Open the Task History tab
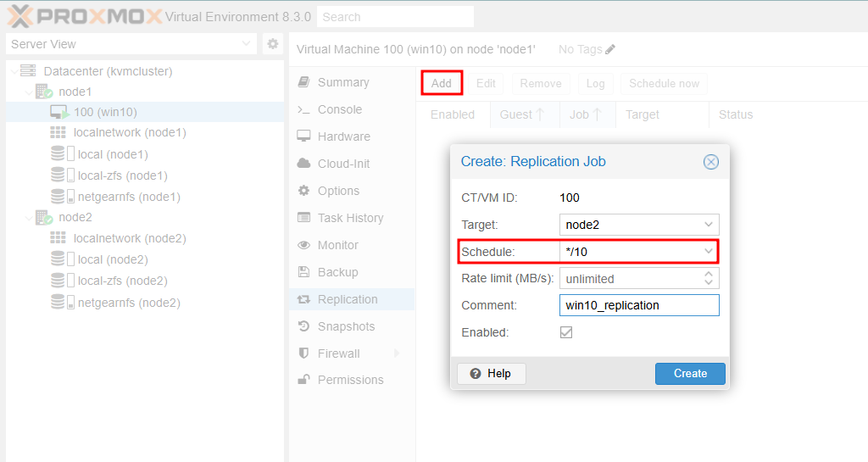868x462 pixels. [352, 218]
